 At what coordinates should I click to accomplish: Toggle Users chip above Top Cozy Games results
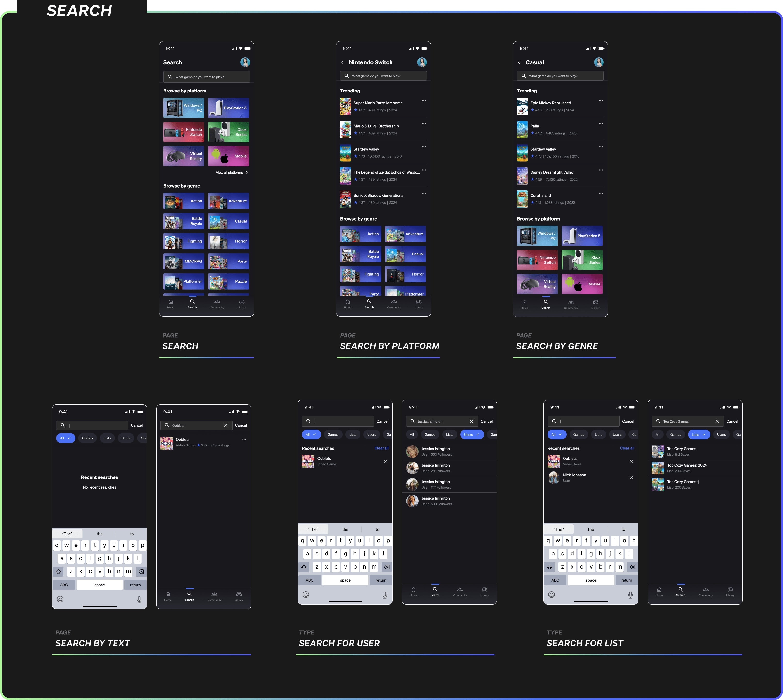pos(721,435)
